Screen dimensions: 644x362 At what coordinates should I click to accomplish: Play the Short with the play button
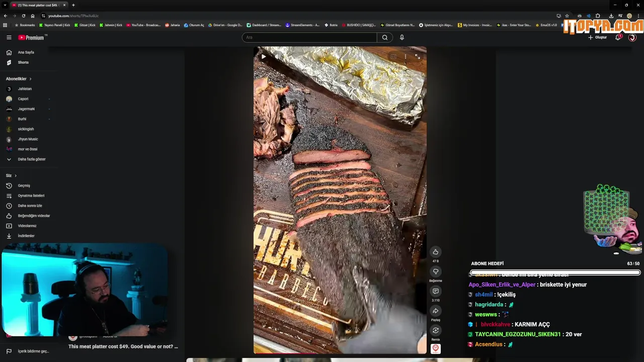[x=263, y=57]
